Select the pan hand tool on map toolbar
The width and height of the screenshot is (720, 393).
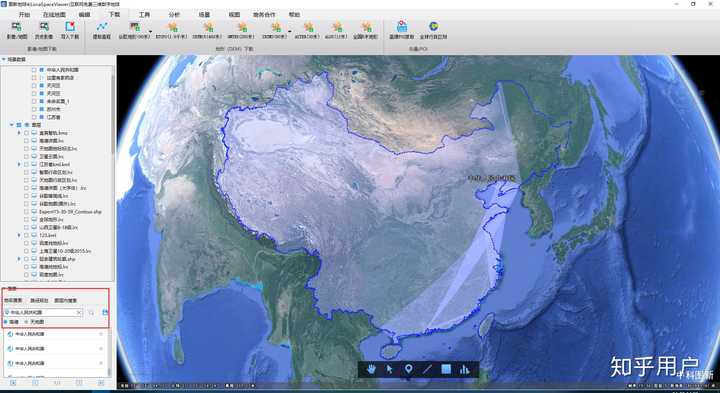click(371, 369)
